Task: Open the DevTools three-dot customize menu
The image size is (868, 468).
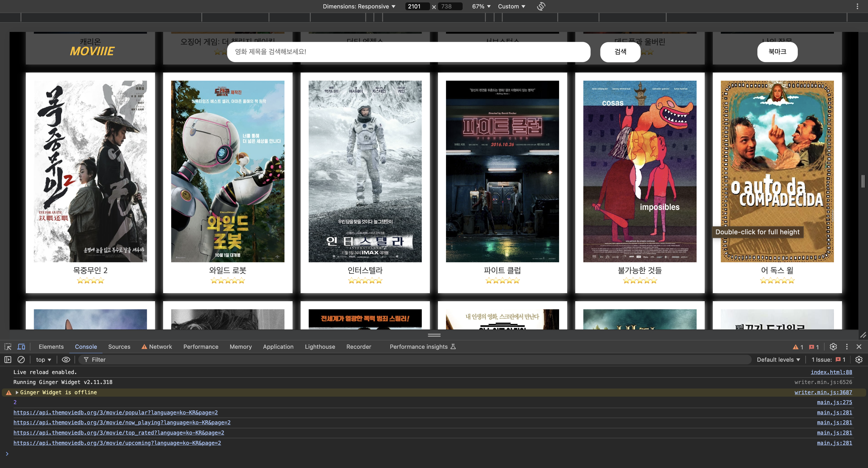Action: point(846,347)
